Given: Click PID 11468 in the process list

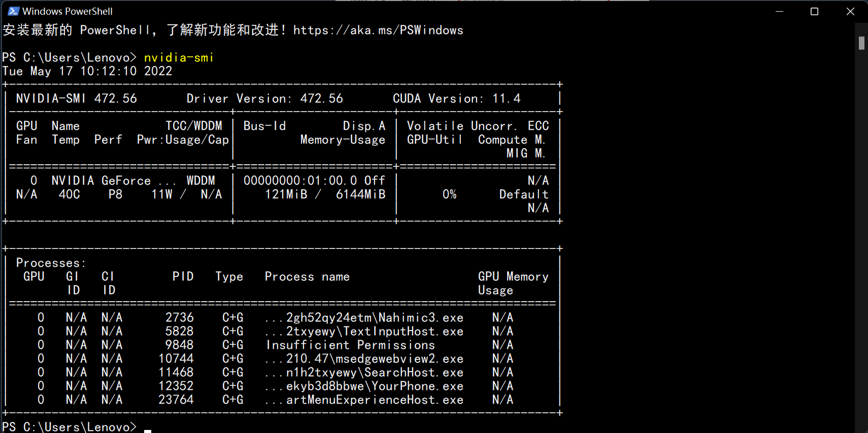Looking at the screenshot, I should [176, 373].
